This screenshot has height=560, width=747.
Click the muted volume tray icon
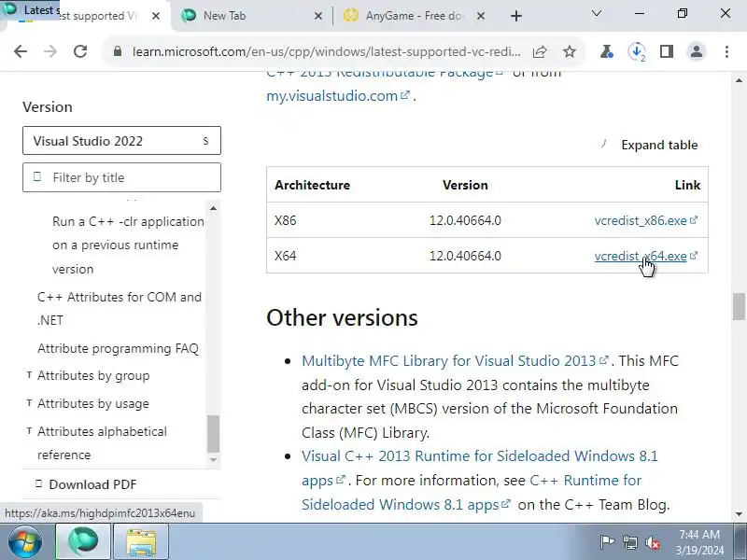click(653, 542)
